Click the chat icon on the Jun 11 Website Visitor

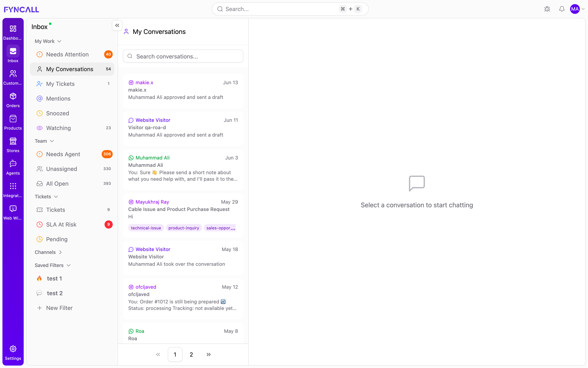pos(131,120)
